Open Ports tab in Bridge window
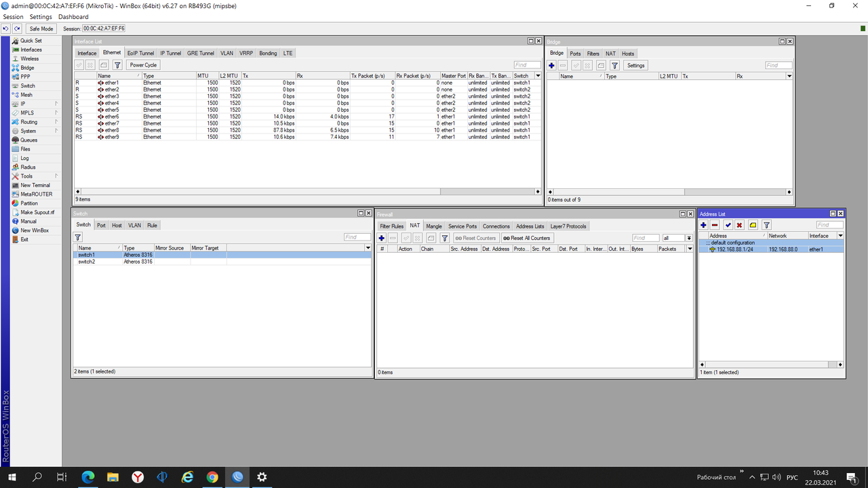Viewport: 868px width, 488px height. [x=575, y=54]
